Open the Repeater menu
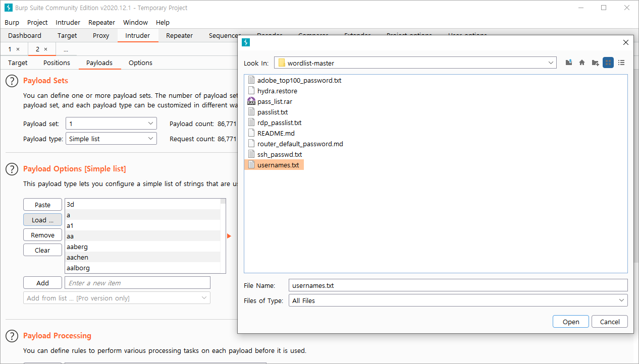The height and width of the screenshot is (364, 639). coord(101,23)
